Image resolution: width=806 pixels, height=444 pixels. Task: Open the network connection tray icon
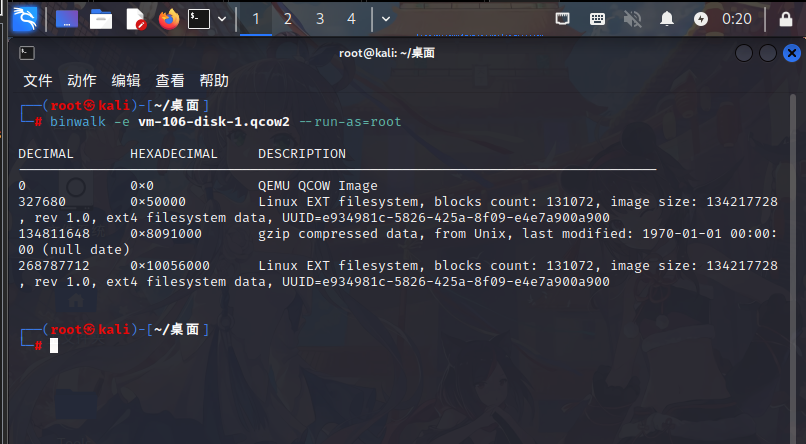[563, 19]
